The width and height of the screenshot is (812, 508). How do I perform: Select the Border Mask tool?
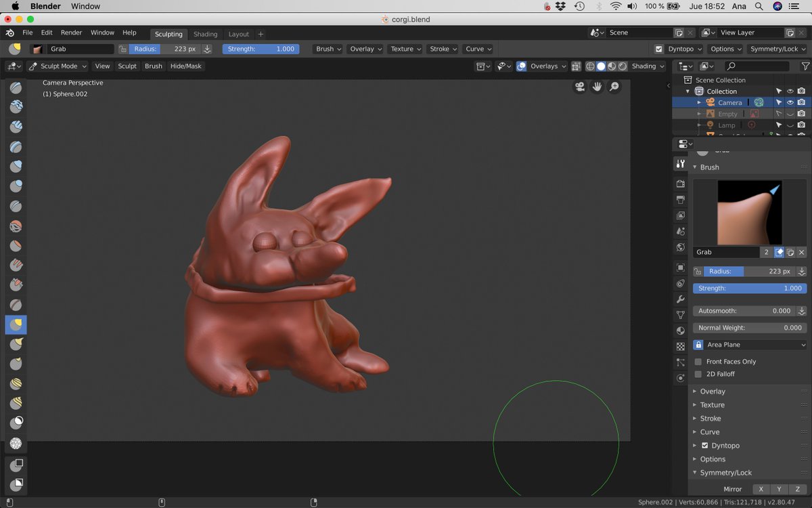pyautogui.click(x=16, y=465)
